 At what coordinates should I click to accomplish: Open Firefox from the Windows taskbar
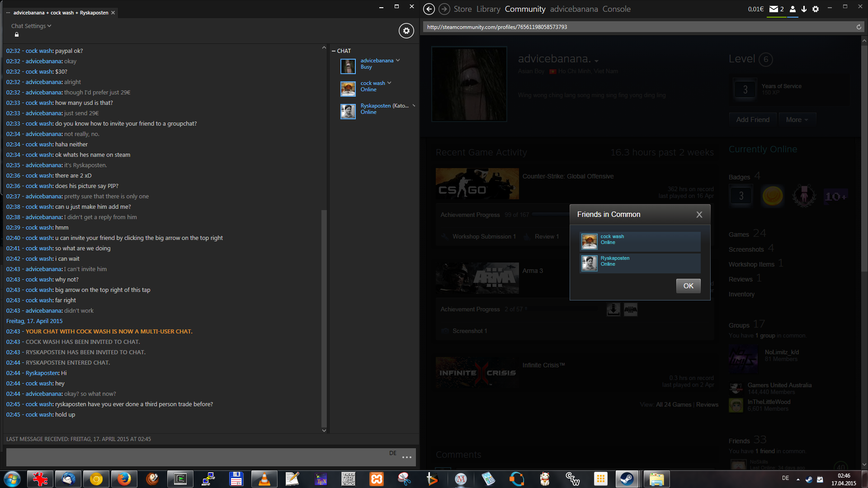pos(124,479)
